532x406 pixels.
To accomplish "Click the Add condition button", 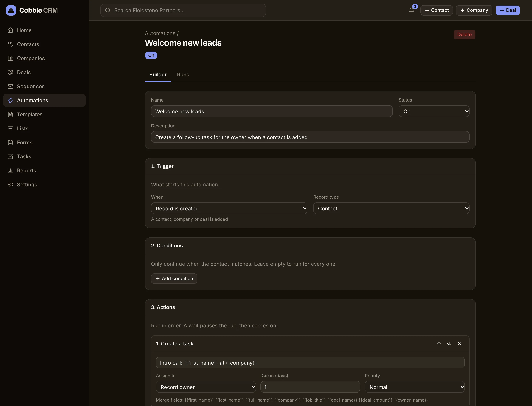I will [174, 279].
